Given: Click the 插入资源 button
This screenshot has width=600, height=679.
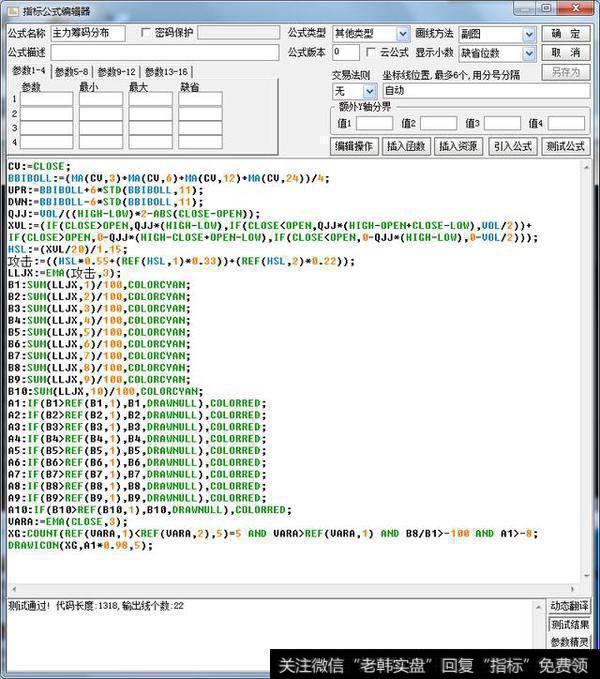Looking at the screenshot, I should pyautogui.click(x=458, y=146).
